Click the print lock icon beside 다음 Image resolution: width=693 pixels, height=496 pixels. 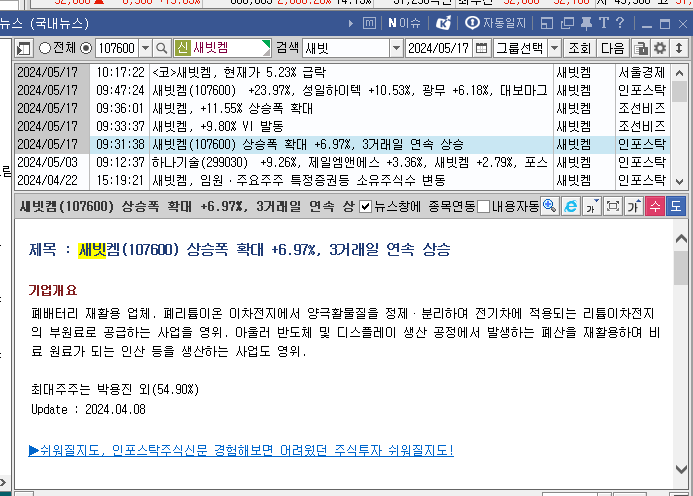point(640,48)
